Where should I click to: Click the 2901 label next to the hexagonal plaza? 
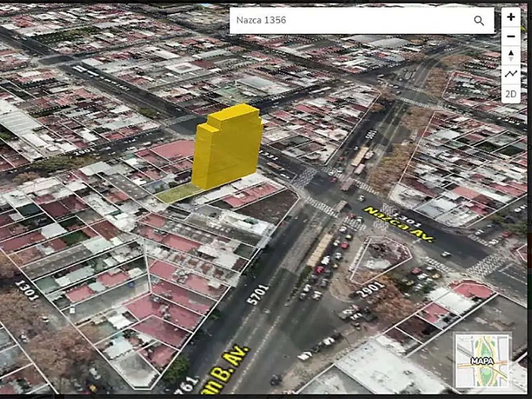pyautogui.click(x=371, y=290)
